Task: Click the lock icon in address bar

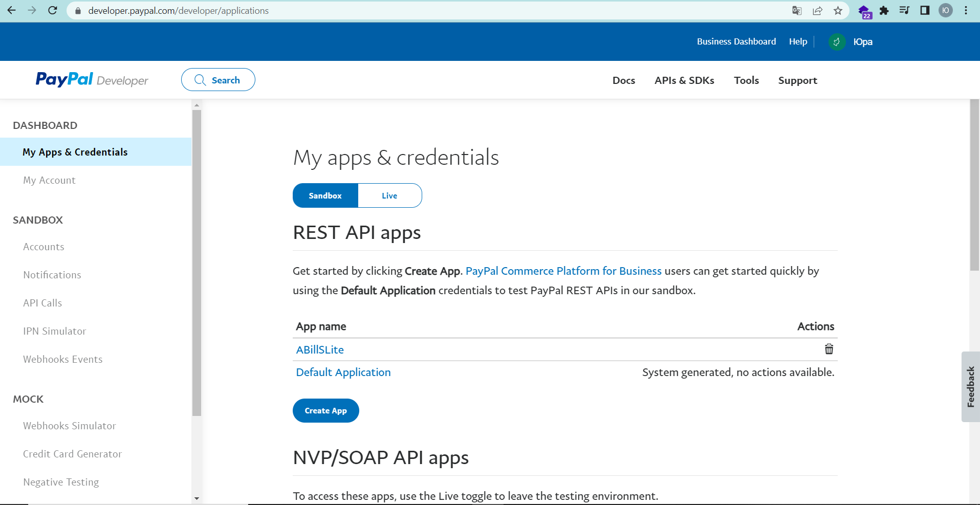Action: [78, 11]
